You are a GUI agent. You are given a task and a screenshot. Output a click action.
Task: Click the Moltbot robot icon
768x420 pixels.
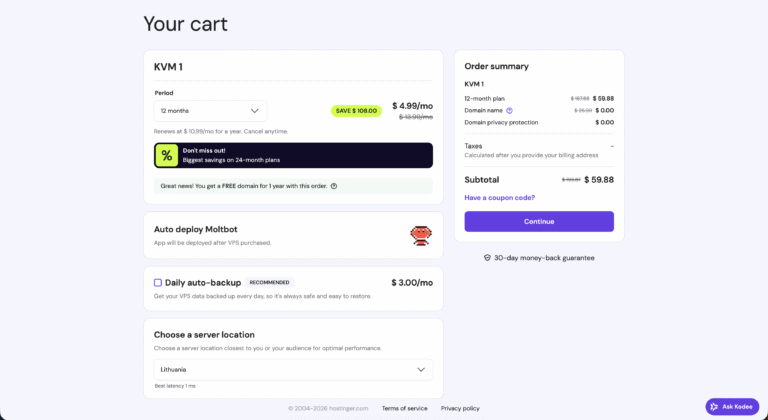tap(421, 235)
